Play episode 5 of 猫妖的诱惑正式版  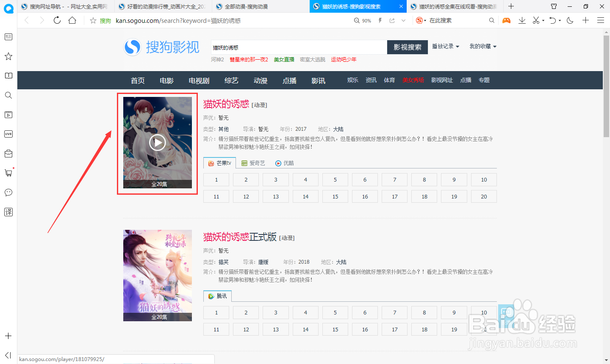335,312
